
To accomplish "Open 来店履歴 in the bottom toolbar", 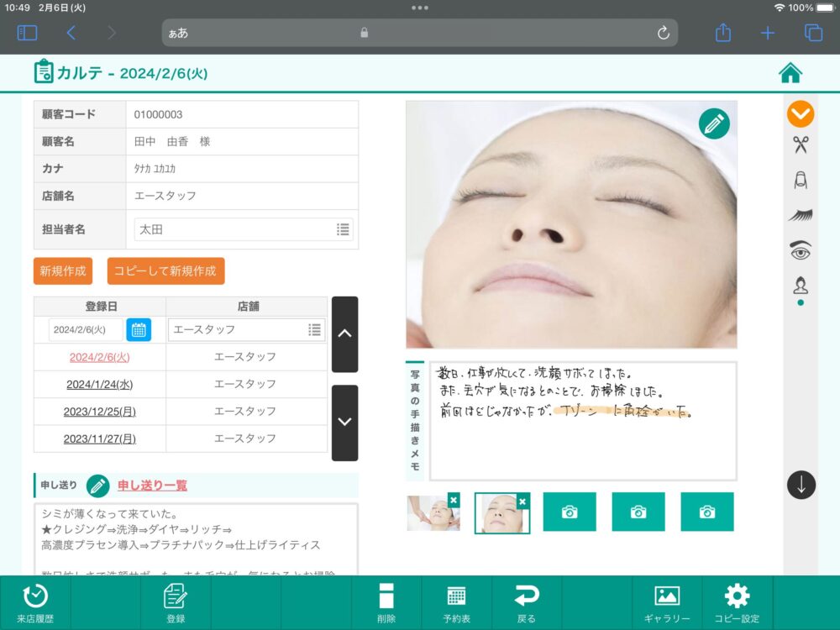I will [34, 603].
